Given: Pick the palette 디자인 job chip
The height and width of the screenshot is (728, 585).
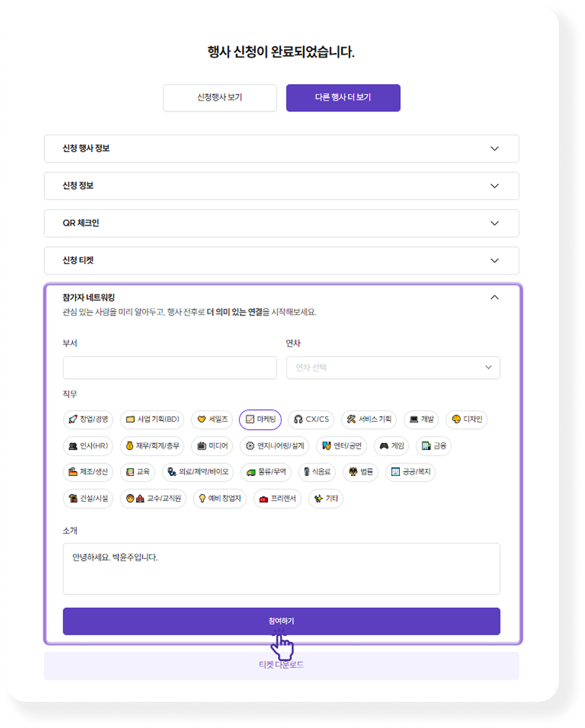Looking at the screenshot, I should click(465, 420).
